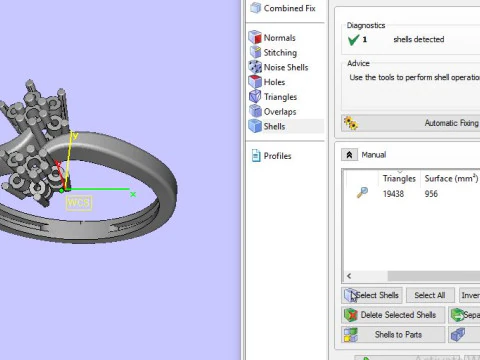
Task: Click the Separate shells button
Action: pos(464,315)
